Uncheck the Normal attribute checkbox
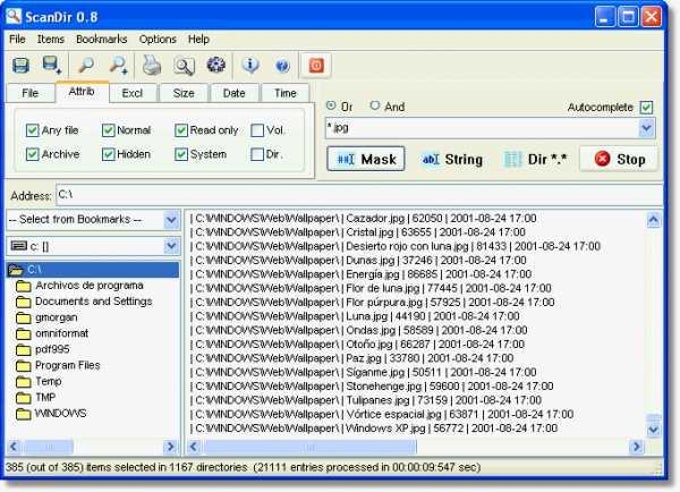The image size is (680, 492). coord(108,130)
